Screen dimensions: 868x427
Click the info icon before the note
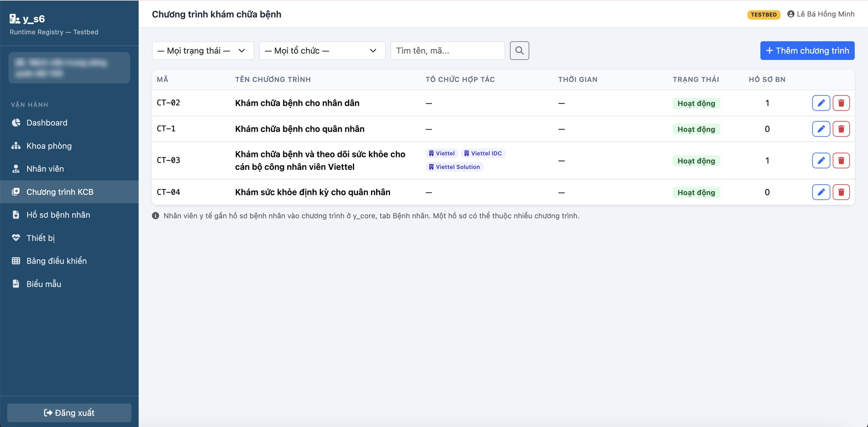[155, 216]
